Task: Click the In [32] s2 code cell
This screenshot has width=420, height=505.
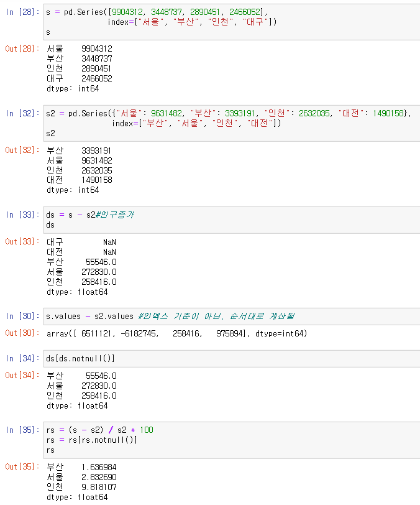Action: coord(231,123)
